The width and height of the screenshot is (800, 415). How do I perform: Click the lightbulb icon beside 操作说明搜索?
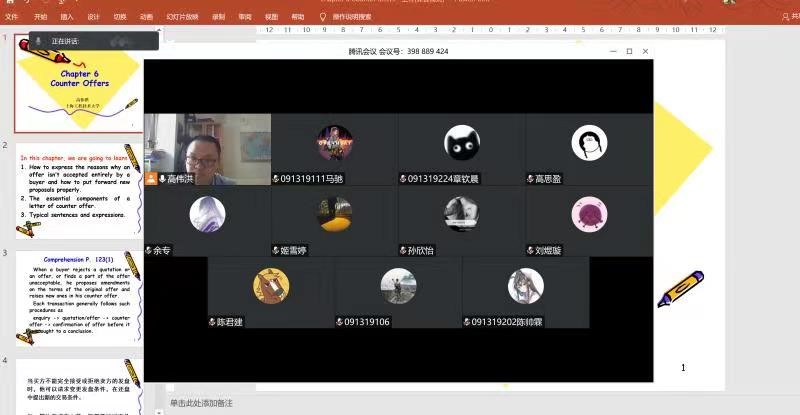[x=323, y=17]
